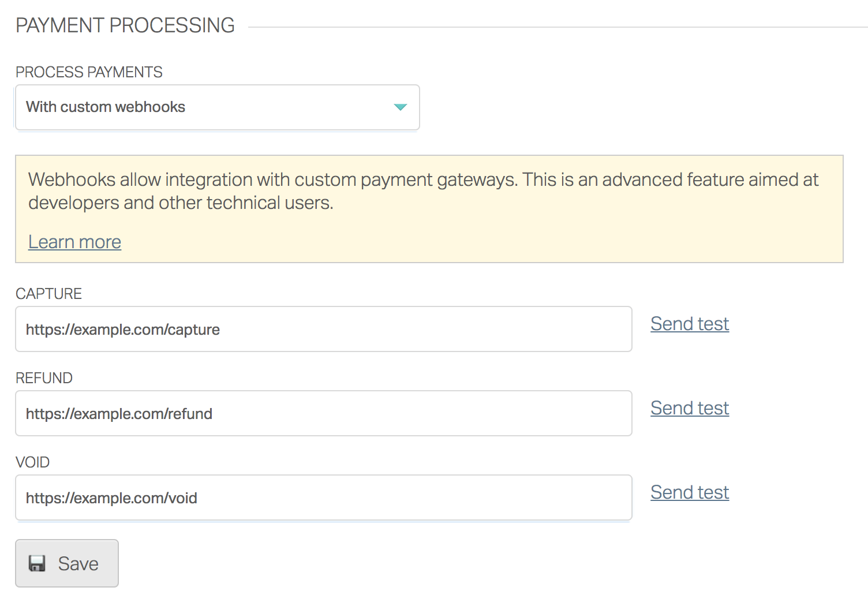Click the REFUND field label
Screen dimensions: 868x606
[44, 378]
